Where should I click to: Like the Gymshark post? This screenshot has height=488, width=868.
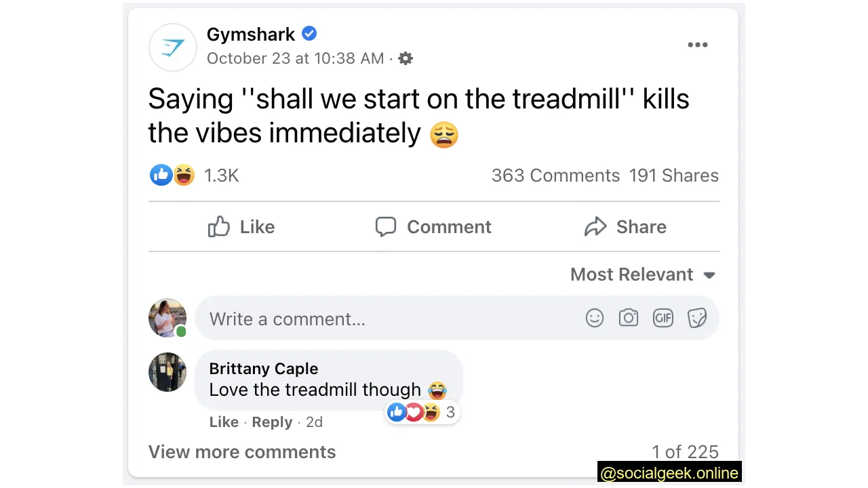pyautogui.click(x=241, y=226)
